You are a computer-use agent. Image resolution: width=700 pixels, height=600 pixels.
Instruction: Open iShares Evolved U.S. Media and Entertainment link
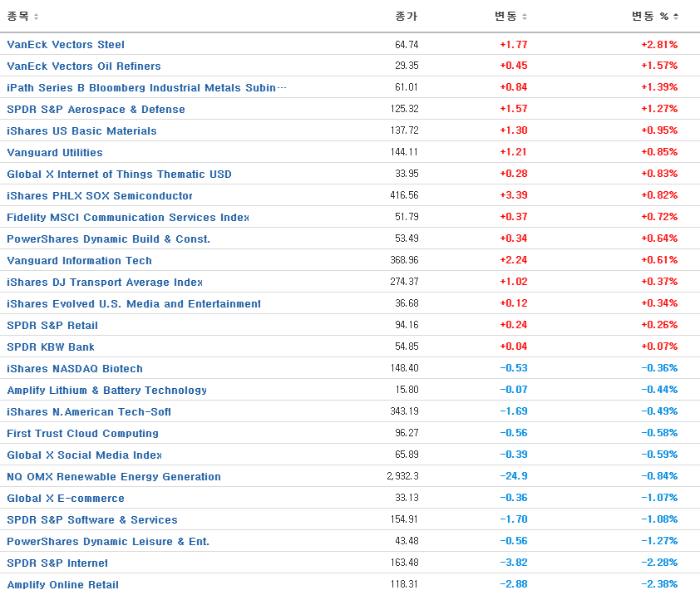coord(134,304)
